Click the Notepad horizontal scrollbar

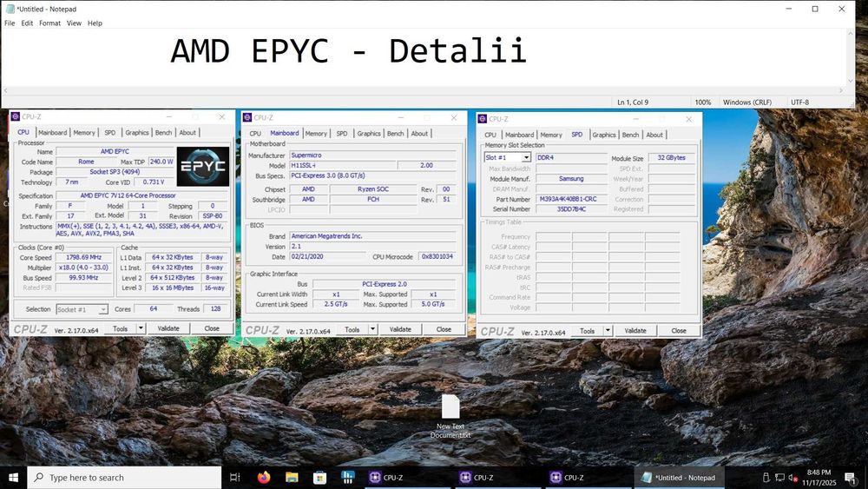point(423,90)
